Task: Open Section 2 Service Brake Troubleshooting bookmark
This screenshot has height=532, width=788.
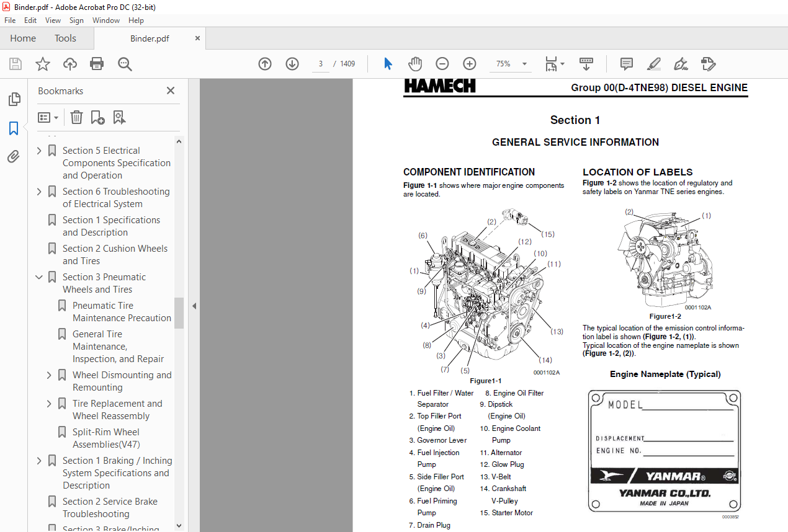Action: [x=110, y=508]
